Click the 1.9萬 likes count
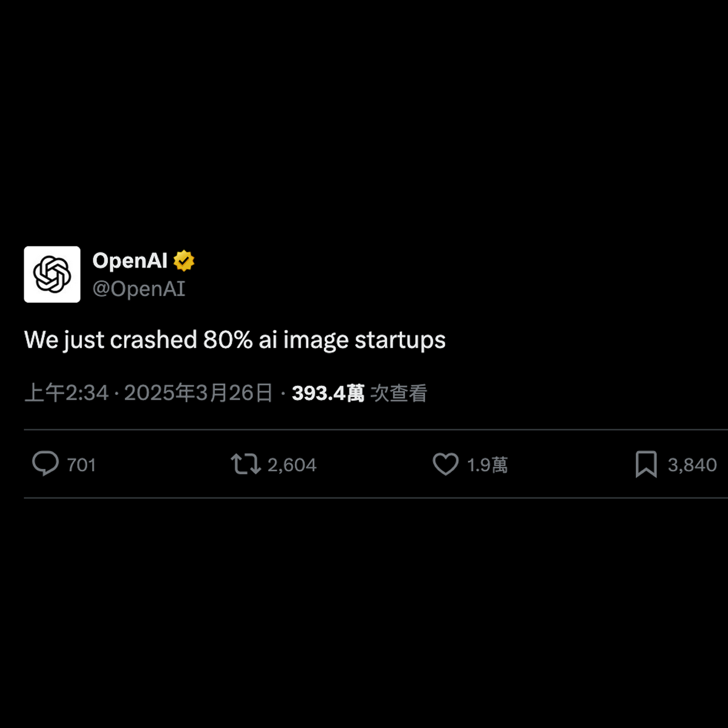 [x=487, y=465]
